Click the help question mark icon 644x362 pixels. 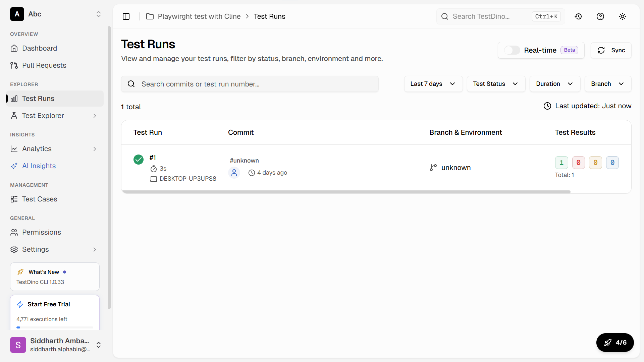tap(600, 16)
